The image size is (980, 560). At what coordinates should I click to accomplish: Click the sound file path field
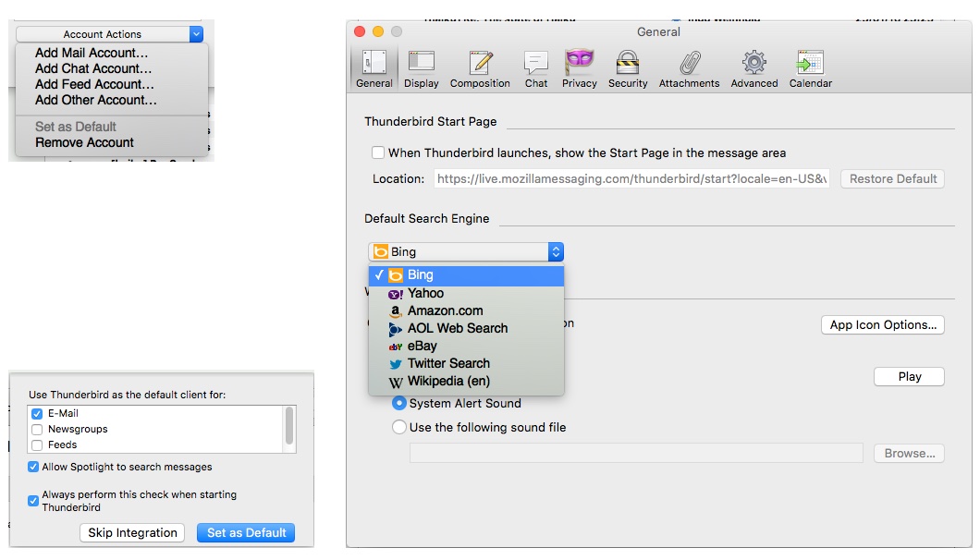point(636,453)
